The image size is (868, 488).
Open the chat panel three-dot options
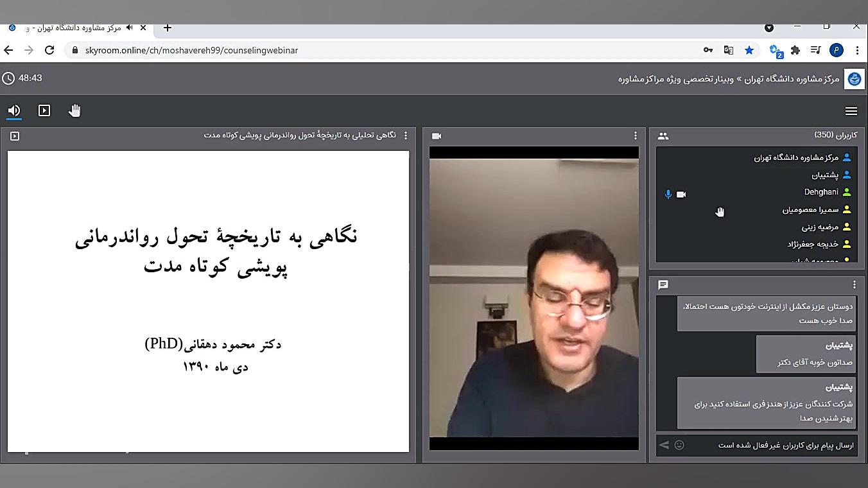[x=855, y=284]
